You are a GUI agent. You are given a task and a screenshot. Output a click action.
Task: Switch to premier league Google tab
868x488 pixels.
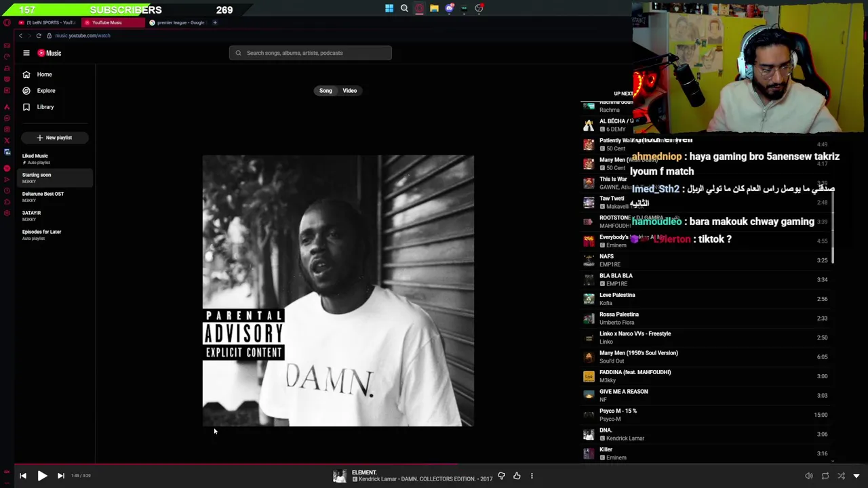[x=179, y=22]
